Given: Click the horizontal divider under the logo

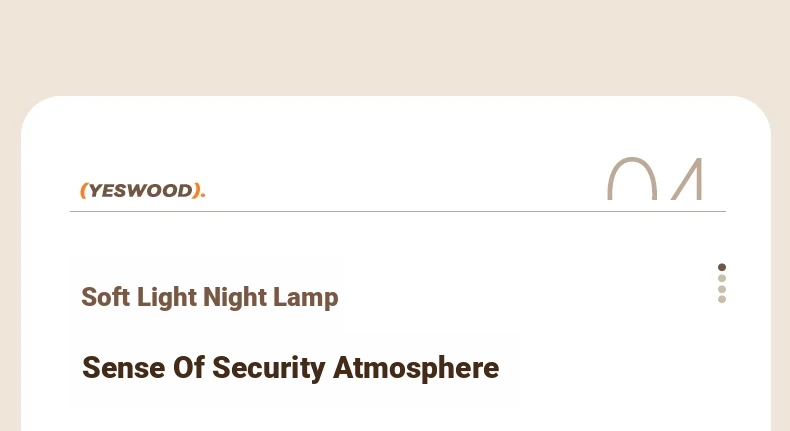Looking at the screenshot, I should coord(398,212).
